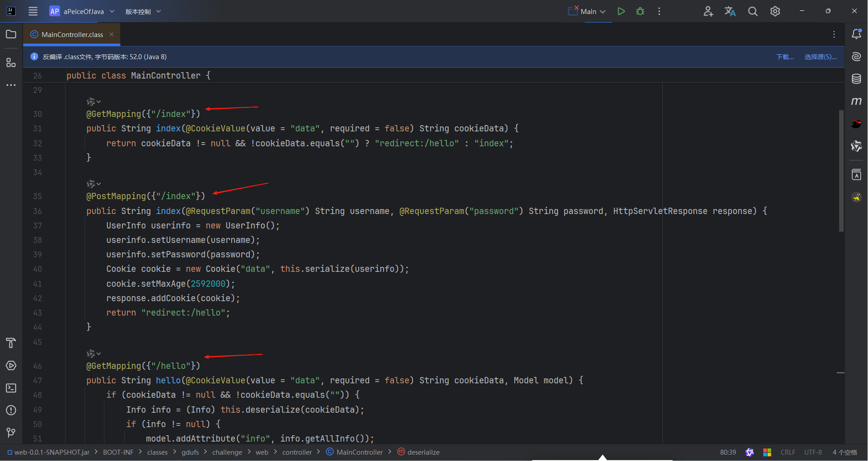Click MainController breadcrumb

354,452
